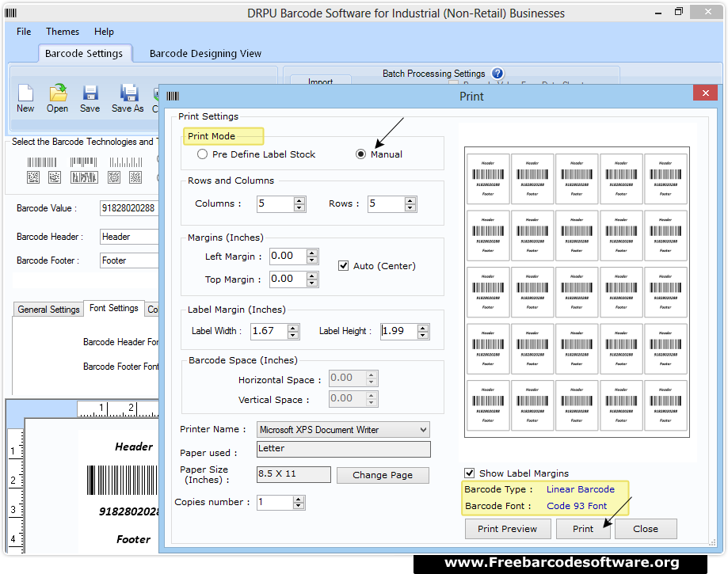Viewport: 728px width, 574px height.
Task: Select the second linear barcode type icon
Action: [x=83, y=162]
